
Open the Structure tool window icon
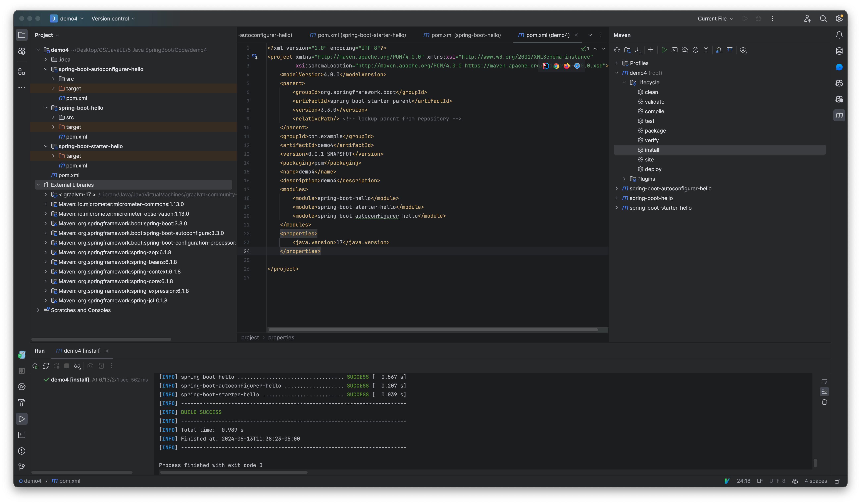(x=21, y=72)
